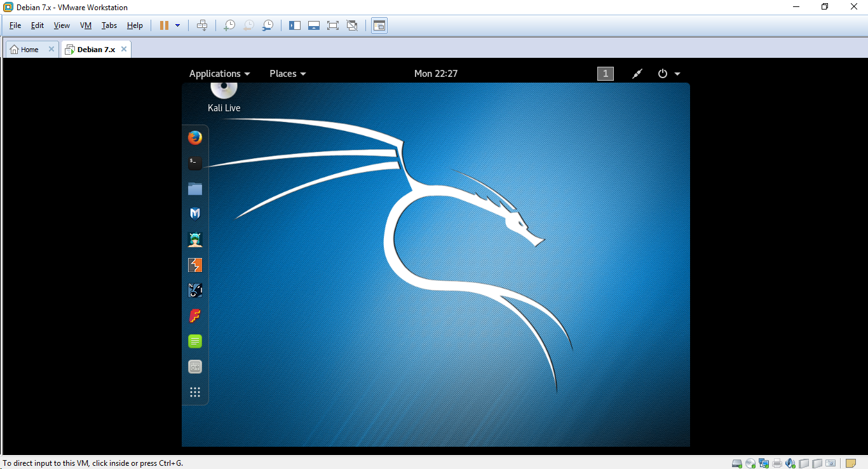
Task: Enter full screen mode for the VM
Action: pyautogui.click(x=333, y=25)
